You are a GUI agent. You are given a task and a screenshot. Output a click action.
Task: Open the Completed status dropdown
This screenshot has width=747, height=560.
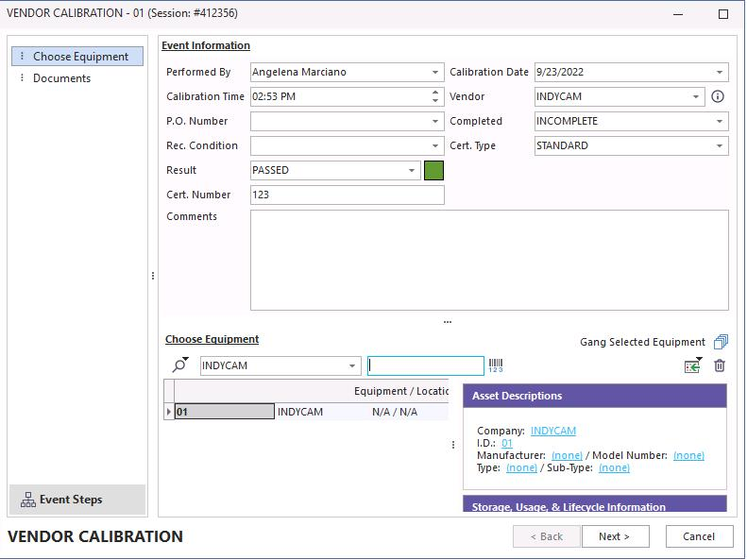(x=720, y=122)
